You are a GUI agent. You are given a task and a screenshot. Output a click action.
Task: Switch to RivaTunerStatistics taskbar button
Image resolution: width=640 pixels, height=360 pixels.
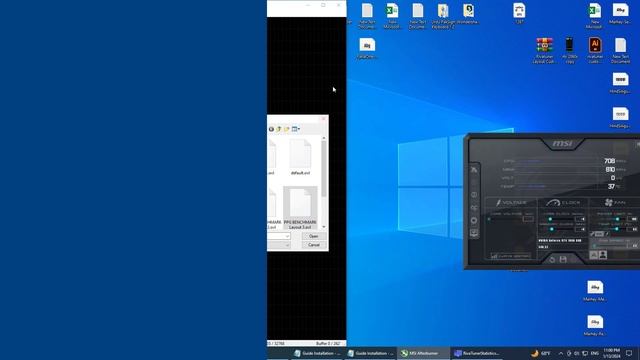477,353
